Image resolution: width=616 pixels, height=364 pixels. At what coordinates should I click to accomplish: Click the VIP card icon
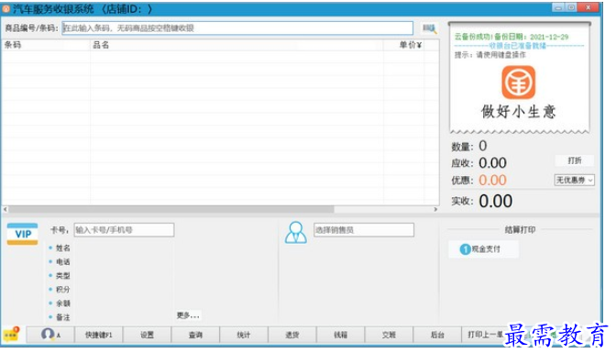click(22, 234)
